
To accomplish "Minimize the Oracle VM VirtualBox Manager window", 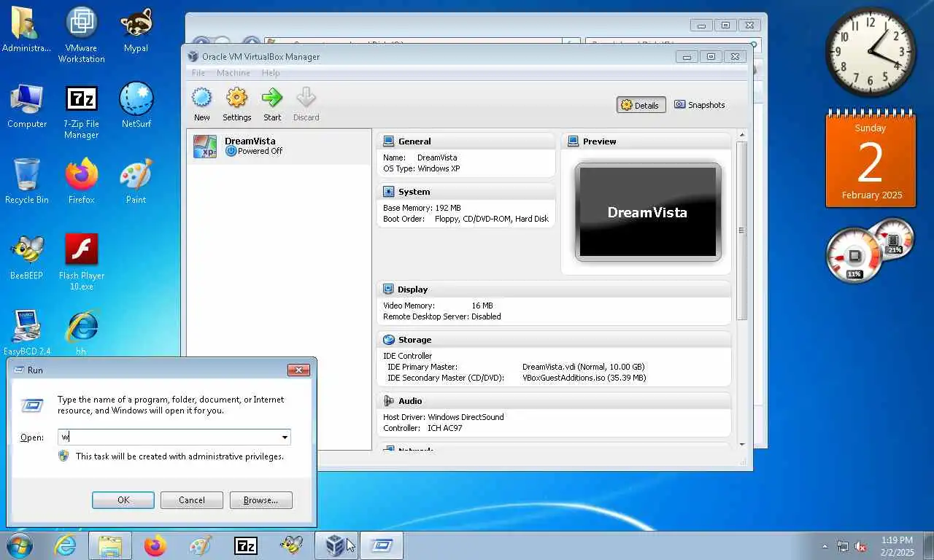I will coord(687,57).
